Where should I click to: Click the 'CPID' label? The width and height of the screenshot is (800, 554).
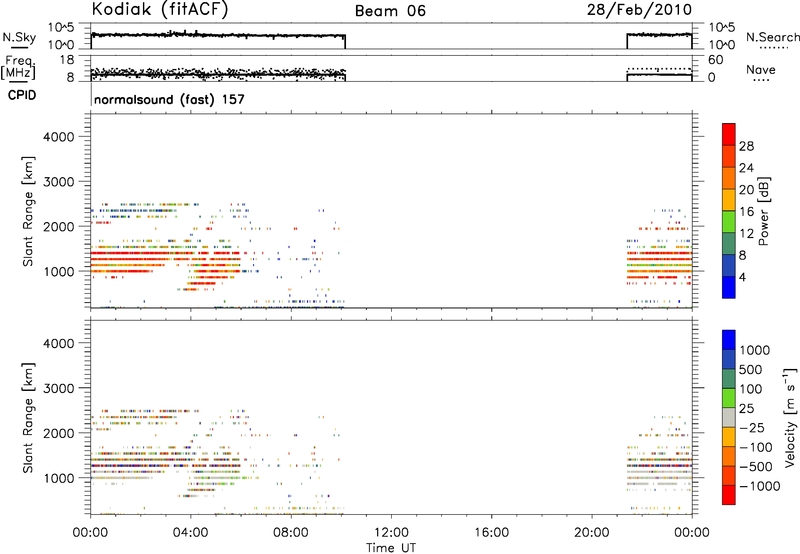[22, 95]
